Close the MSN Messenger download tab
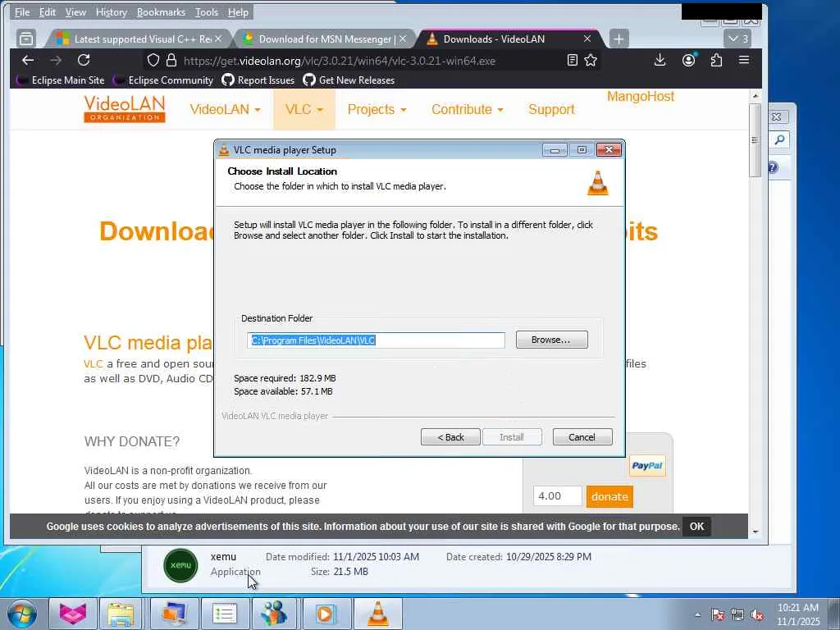 click(x=403, y=39)
